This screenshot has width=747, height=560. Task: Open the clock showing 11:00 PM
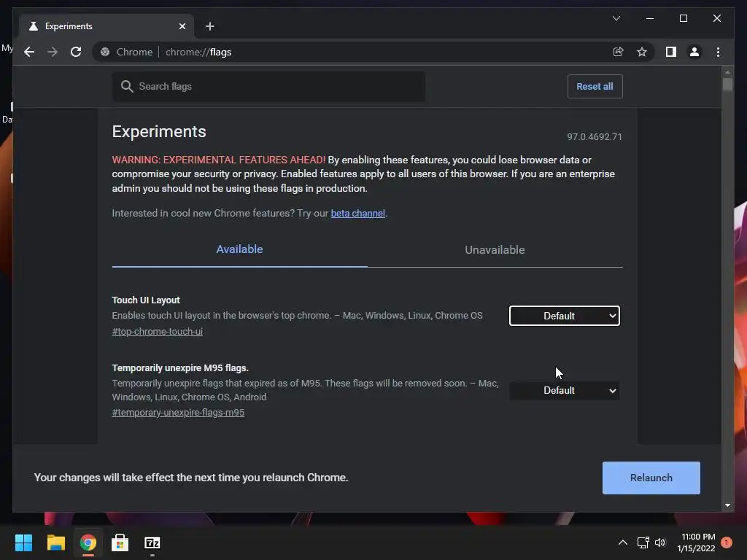(x=696, y=542)
